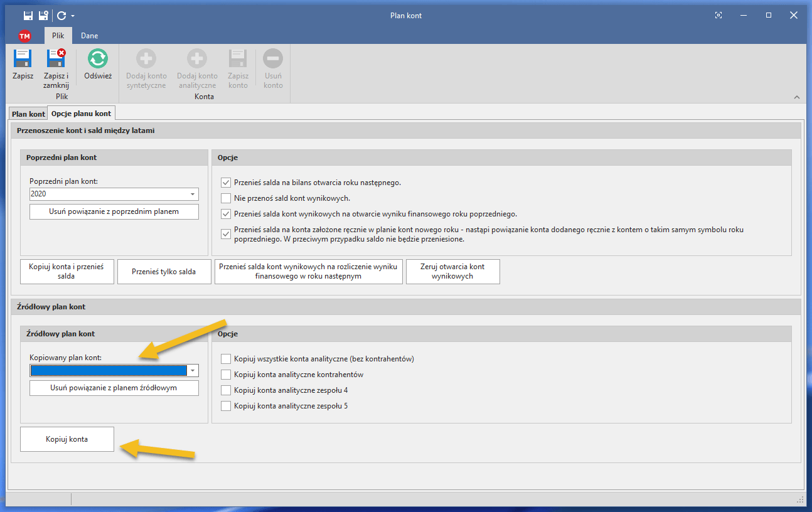The width and height of the screenshot is (812, 512).
Task: Click the quick access save icon in title bar
Action: [28, 16]
